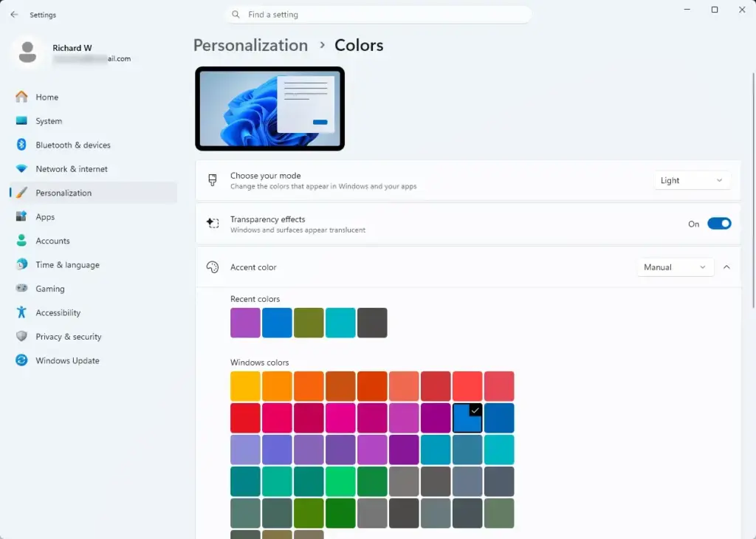This screenshot has width=756, height=539.
Task: Click the System monitor icon
Action: [x=21, y=120]
